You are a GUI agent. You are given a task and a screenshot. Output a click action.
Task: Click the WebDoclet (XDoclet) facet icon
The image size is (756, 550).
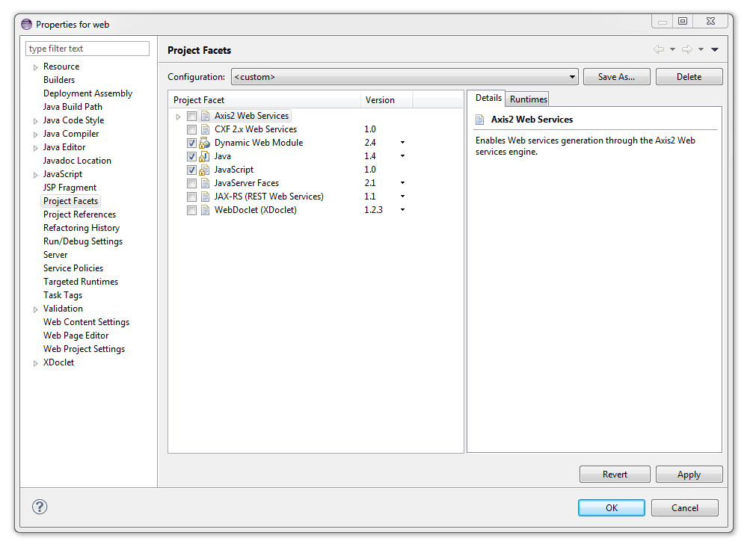[206, 209]
